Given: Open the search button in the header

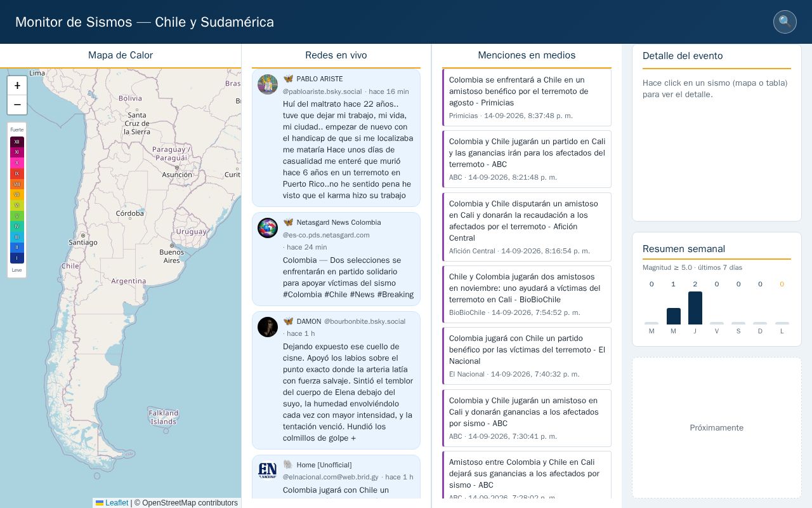Looking at the screenshot, I should (x=785, y=22).
